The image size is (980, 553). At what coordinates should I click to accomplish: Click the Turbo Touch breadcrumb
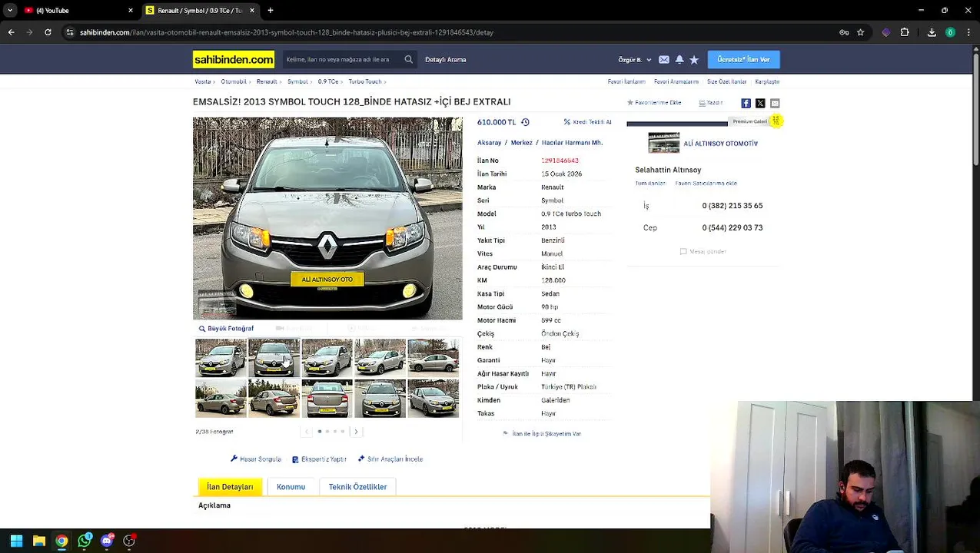[x=364, y=81]
